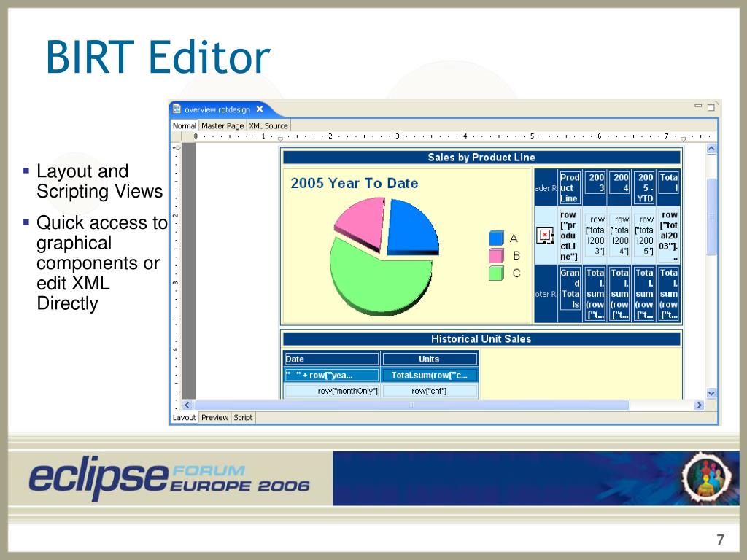Open the Preview tab
The width and height of the screenshot is (747, 560).
(x=215, y=418)
